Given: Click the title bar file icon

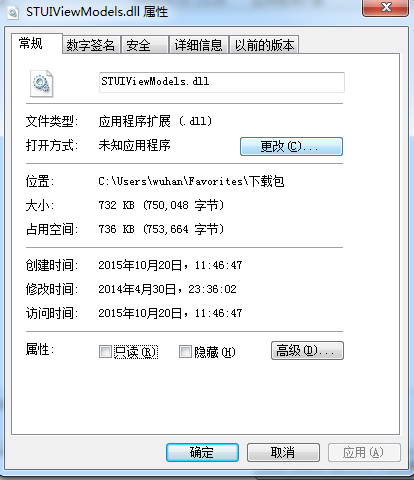Looking at the screenshot, I should coord(13,13).
